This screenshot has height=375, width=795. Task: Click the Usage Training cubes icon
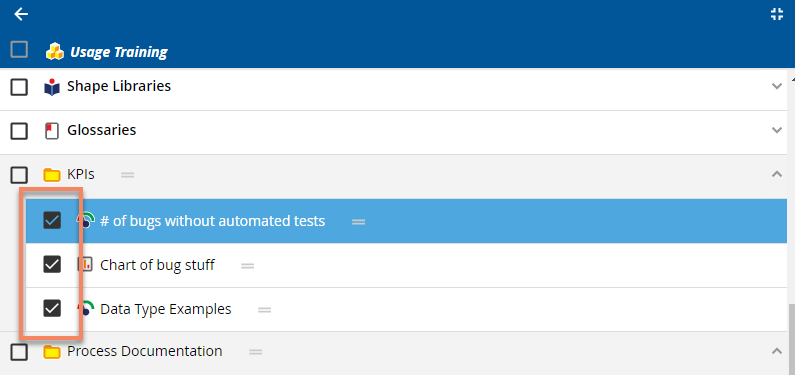pos(55,52)
